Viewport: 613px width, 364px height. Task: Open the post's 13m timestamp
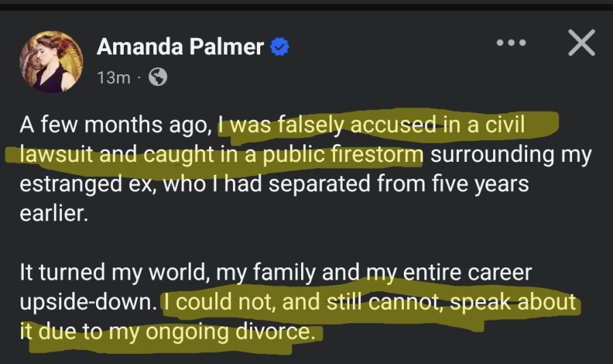[113, 78]
